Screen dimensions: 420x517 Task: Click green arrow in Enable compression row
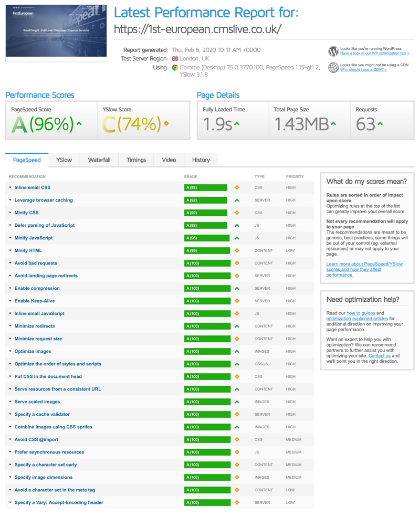coord(237,289)
